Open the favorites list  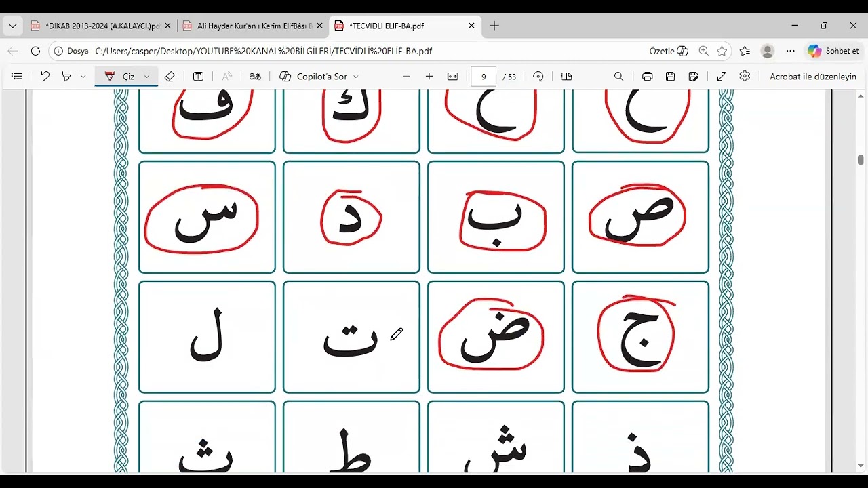[745, 51]
